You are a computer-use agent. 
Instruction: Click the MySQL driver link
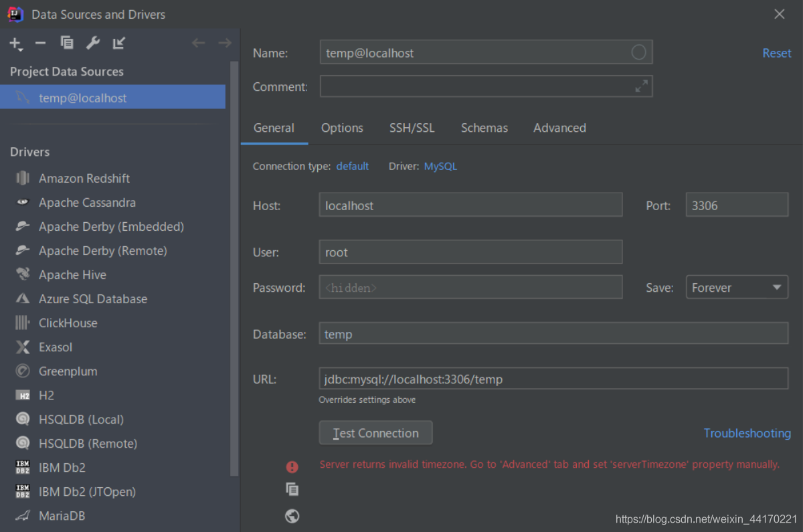point(440,166)
